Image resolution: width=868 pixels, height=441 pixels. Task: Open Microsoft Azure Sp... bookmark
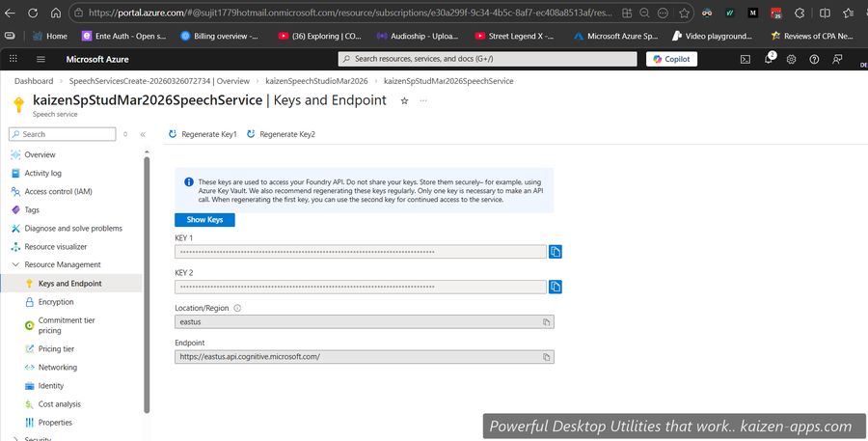[x=615, y=36]
